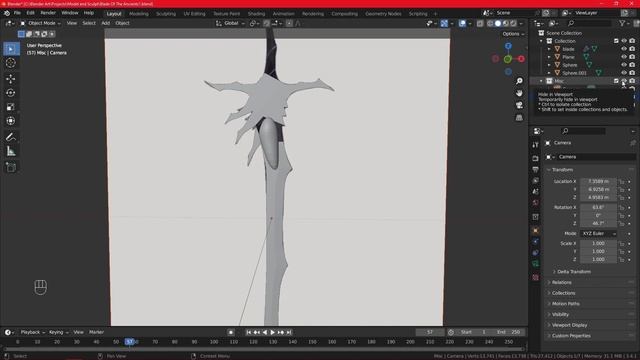Open the Render properties tab

(536, 158)
